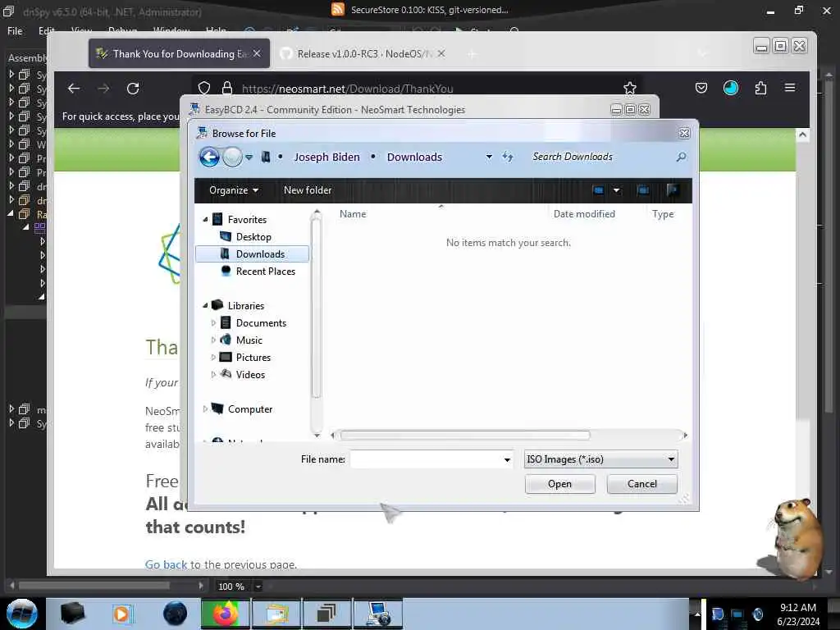The width and height of the screenshot is (840, 630).
Task: Select the Music library
Action: [x=249, y=340]
